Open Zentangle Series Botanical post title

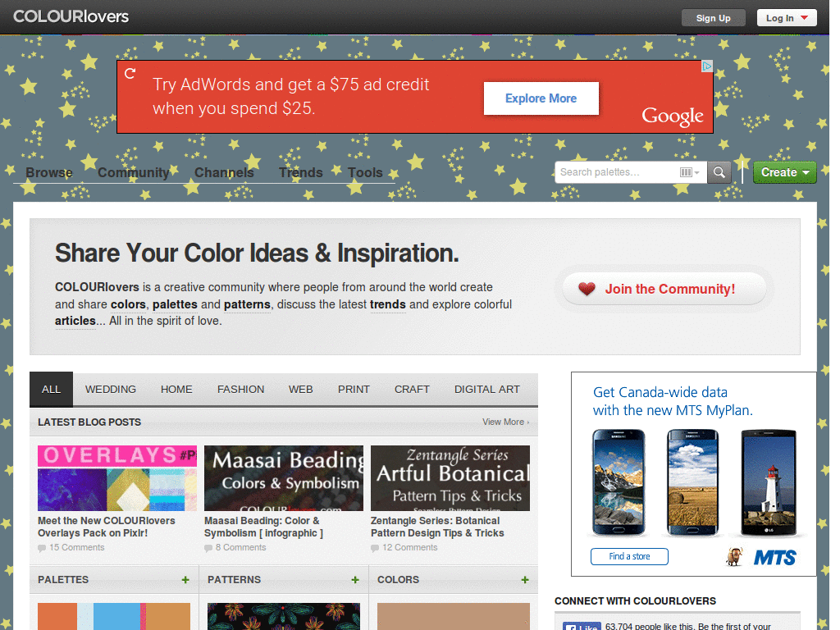click(437, 527)
